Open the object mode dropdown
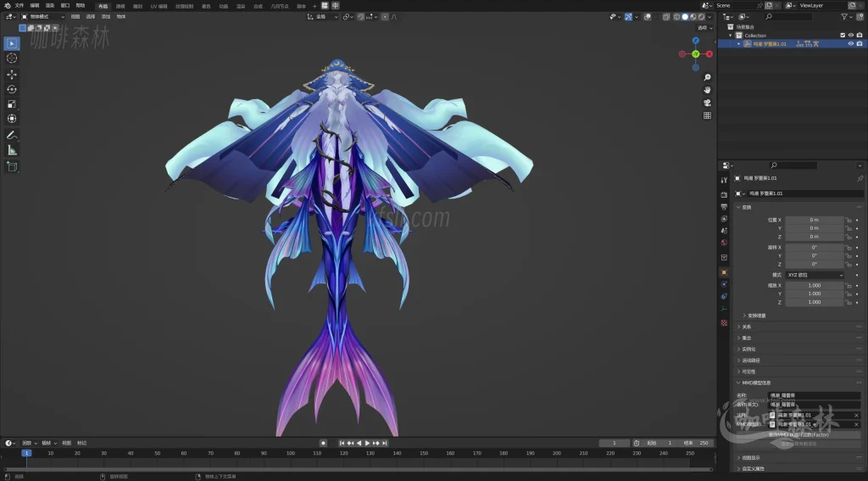 pyautogui.click(x=42, y=17)
